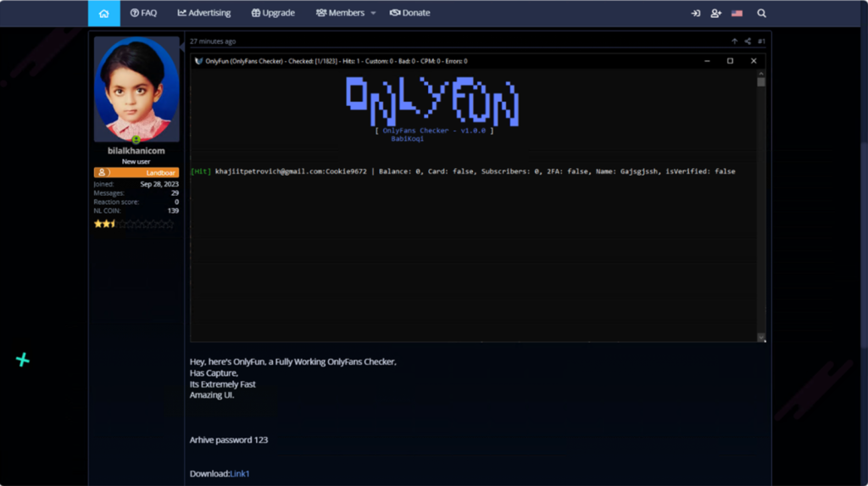
Task: Go to the forum Home icon
Action: pos(103,14)
